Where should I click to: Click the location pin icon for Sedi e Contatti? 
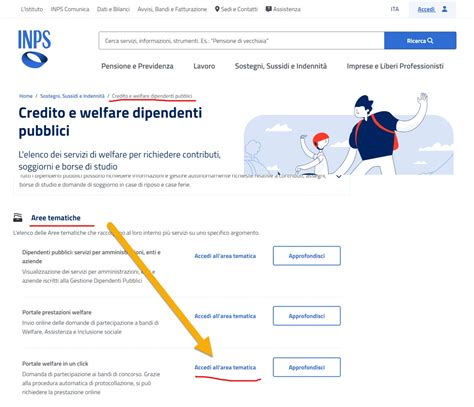(x=217, y=9)
